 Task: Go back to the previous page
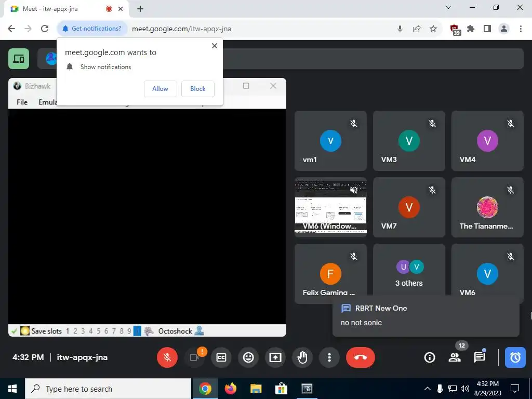pos(11,29)
